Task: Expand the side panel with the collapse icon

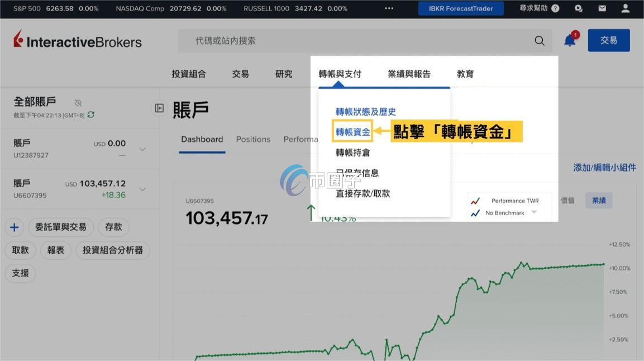Action: 159,108
